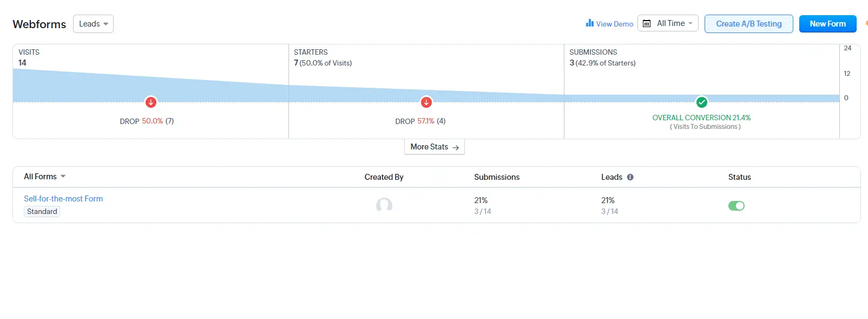Click the More Stats arrow icon
This screenshot has width=868, height=319.
tap(456, 147)
